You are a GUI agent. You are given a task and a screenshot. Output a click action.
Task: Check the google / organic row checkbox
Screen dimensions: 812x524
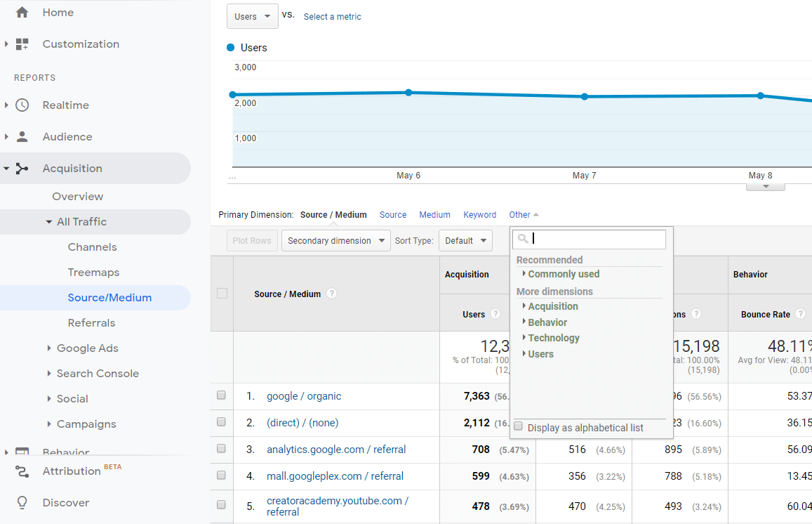click(221, 395)
